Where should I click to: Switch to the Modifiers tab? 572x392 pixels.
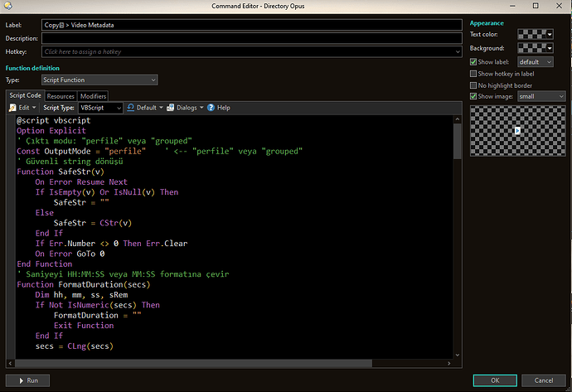click(93, 96)
